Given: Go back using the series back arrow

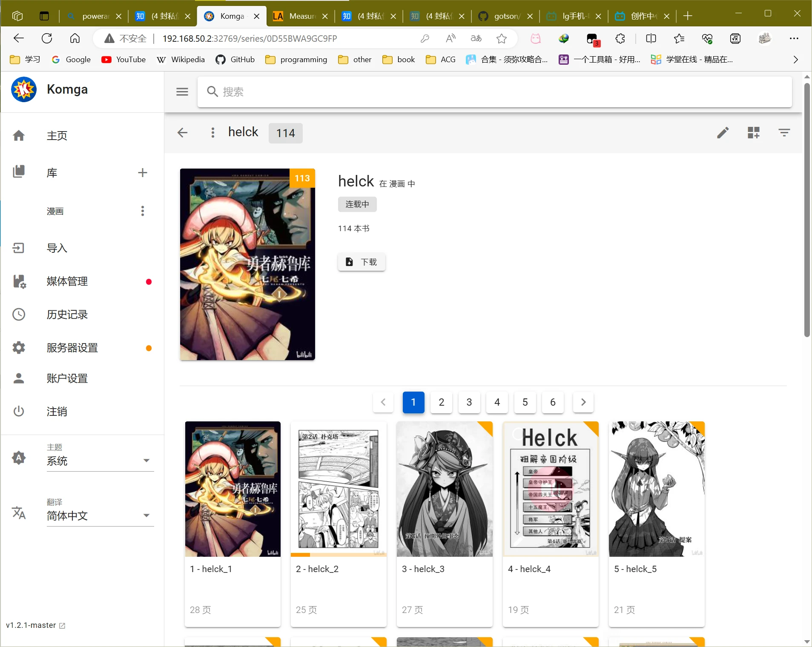Looking at the screenshot, I should [182, 133].
